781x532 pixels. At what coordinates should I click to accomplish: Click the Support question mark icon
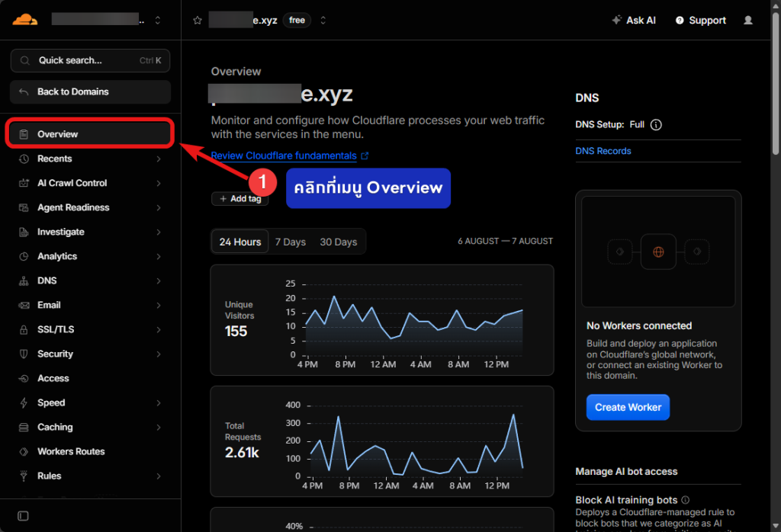tap(680, 21)
